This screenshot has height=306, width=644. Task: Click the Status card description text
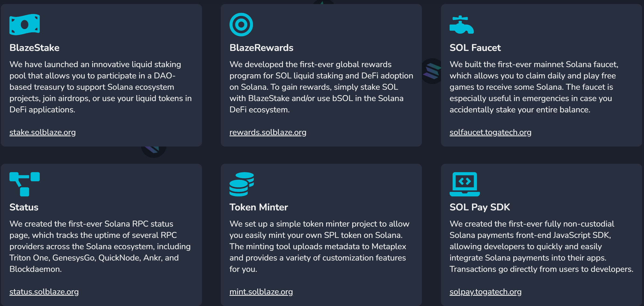tap(100, 246)
